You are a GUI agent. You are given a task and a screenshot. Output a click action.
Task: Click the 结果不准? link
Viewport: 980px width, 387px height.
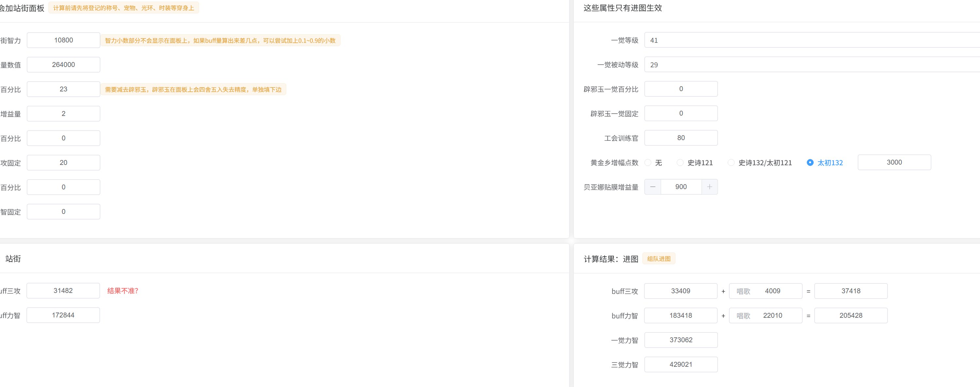pos(123,291)
